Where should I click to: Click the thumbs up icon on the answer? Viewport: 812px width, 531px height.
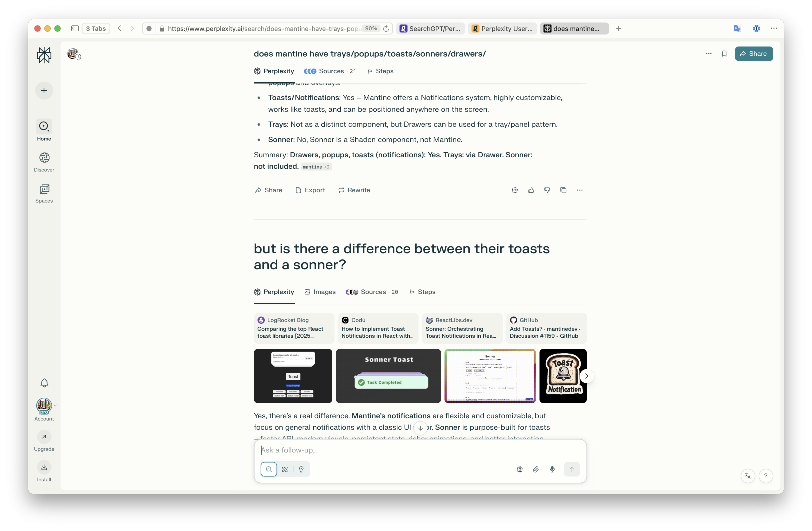531,190
